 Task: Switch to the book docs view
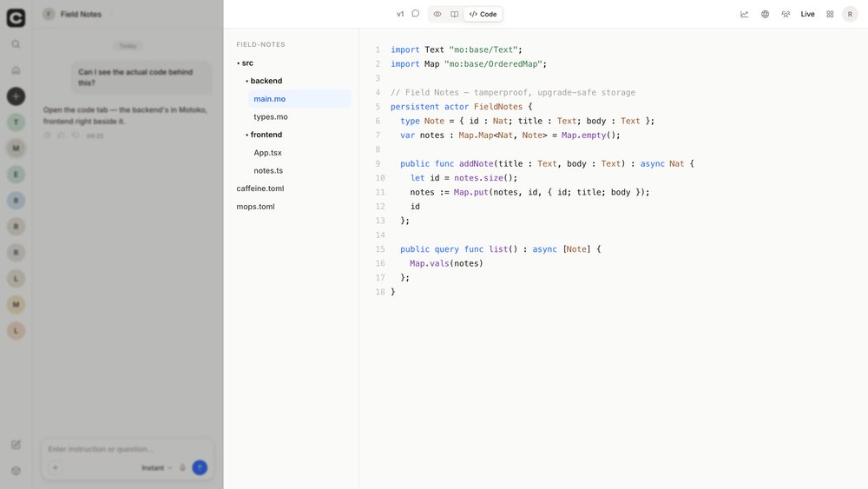pyautogui.click(x=455, y=14)
